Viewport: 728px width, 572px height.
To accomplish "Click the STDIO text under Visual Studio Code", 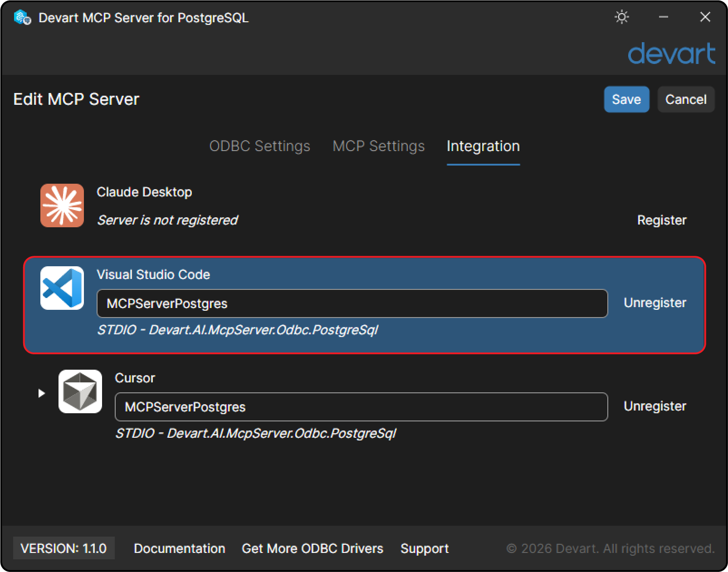I will [237, 330].
